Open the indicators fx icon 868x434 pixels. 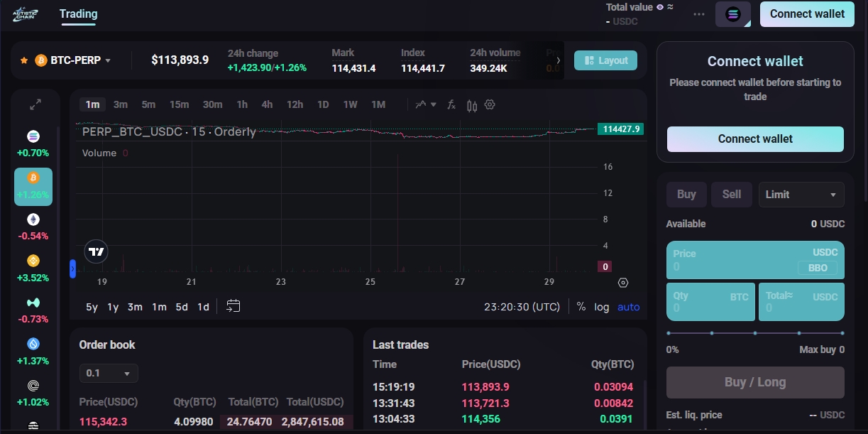point(451,105)
